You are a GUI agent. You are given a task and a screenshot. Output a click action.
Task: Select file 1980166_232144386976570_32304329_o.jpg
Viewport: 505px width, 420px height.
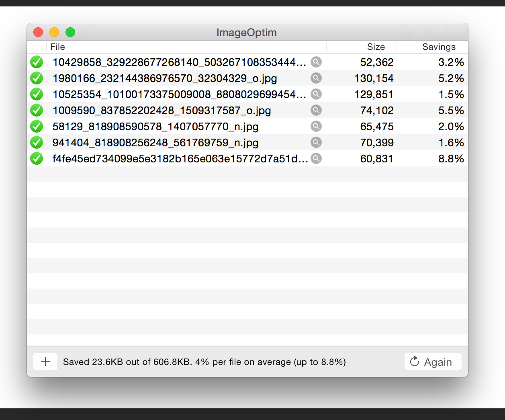(165, 78)
